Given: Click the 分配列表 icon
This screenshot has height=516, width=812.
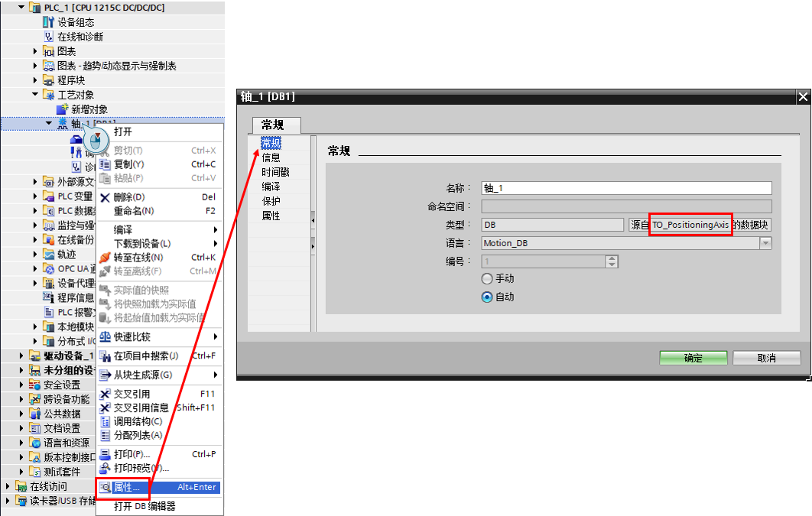Looking at the screenshot, I should (105, 435).
